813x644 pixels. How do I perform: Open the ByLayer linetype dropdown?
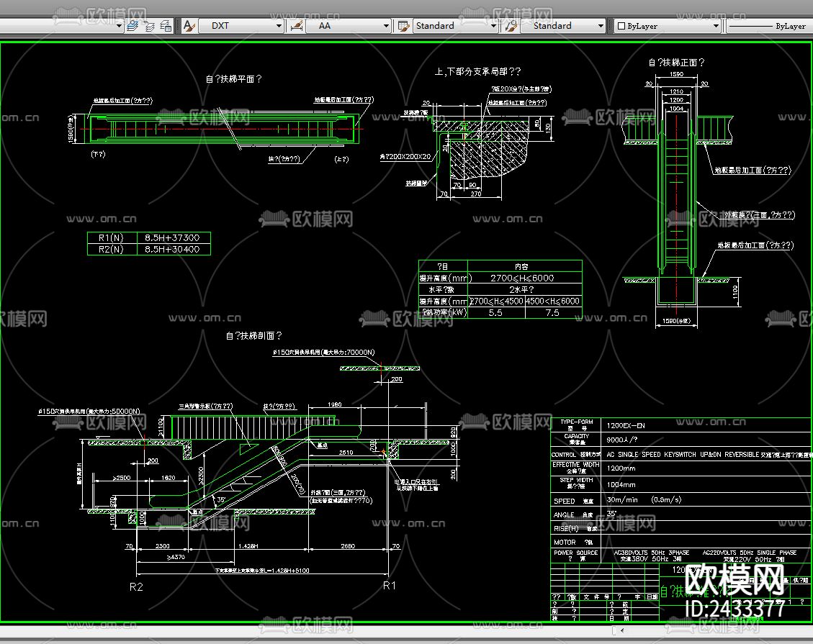click(770, 25)
